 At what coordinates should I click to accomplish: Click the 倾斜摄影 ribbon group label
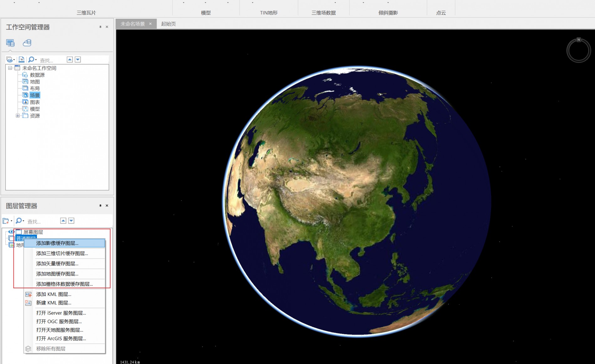(388, 13)
